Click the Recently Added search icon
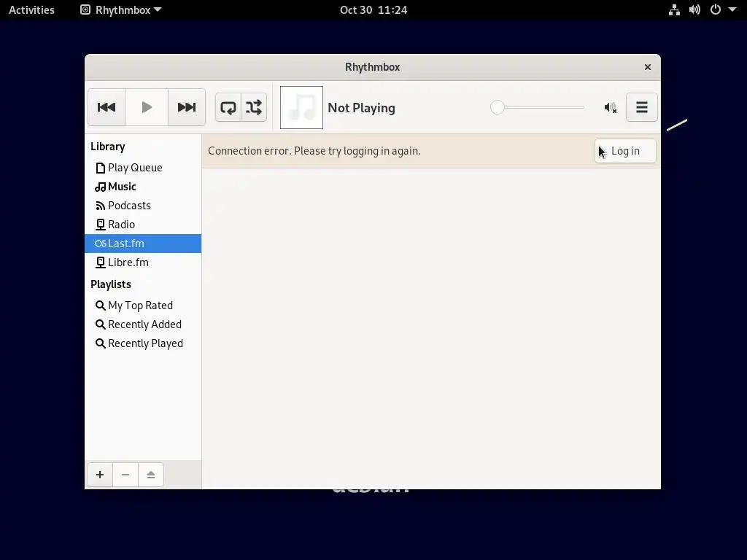Screen dimensions: 747x560 pyautogui.click(x=100, y=324)
